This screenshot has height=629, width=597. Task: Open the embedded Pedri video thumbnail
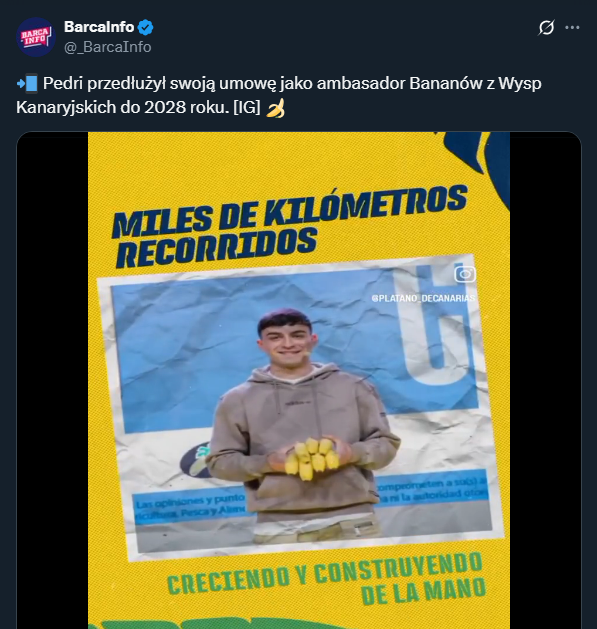(298, 380)
